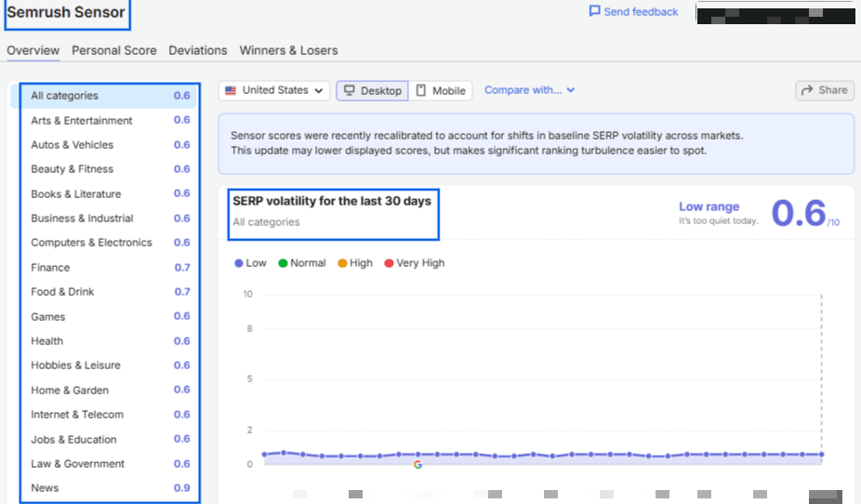Screen dimensions: 861x504
Task: Click the Google update marker on chart
Action: click(417, 465)
